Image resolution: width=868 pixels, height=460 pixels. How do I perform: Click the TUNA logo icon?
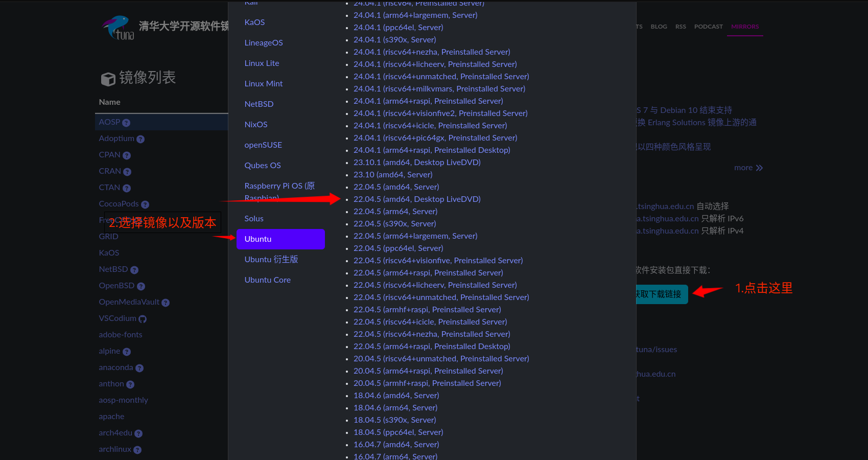[118, 27]
